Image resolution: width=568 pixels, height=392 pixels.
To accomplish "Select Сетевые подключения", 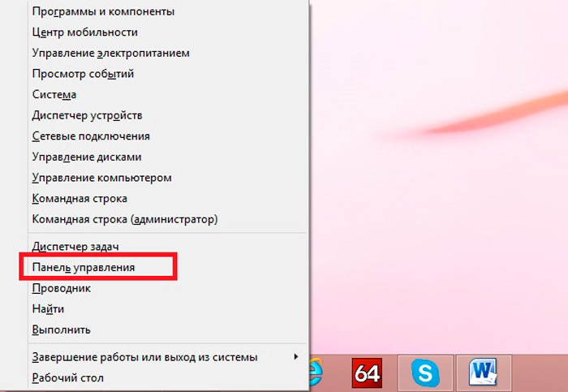I will coord(91,136).
